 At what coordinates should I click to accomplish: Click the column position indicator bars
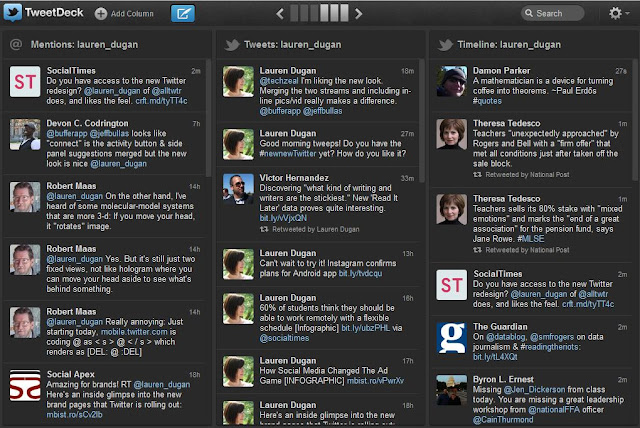[x=319, y=13]
